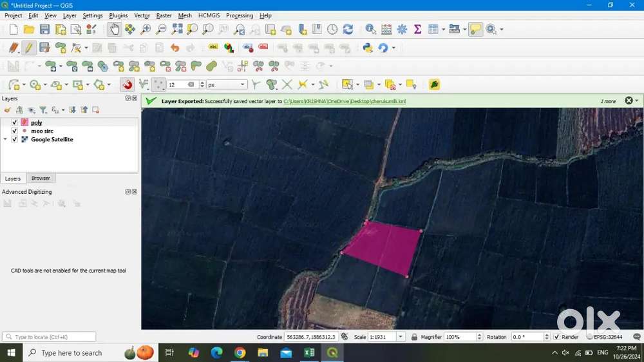Image resolution: width=644 pixels, height=362 pixels.
Task: Open the map Scale dropdown
Action: tap(401, 337)
